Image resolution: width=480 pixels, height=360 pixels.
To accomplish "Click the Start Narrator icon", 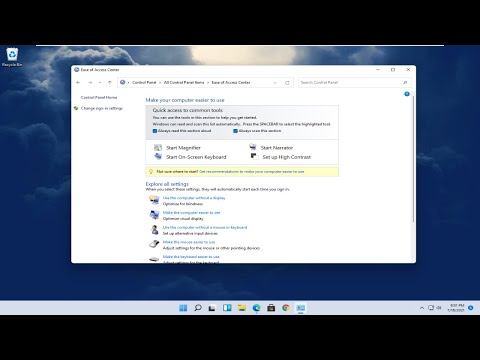I will tap(253, 147).
